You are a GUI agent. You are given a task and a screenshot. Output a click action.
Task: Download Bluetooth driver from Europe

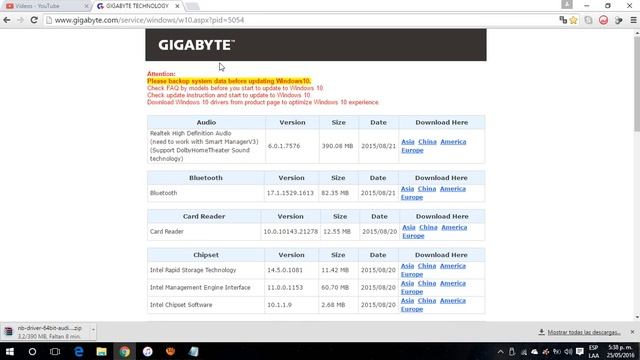point(412,197)
